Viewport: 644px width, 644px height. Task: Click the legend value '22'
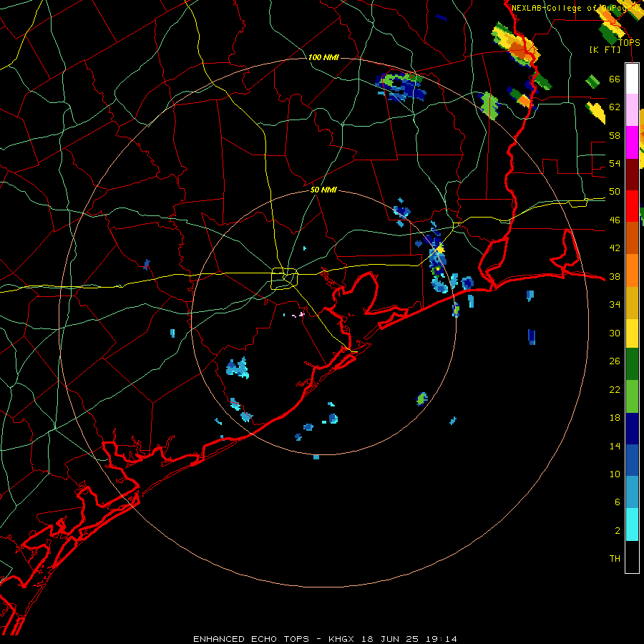(615, 389)
